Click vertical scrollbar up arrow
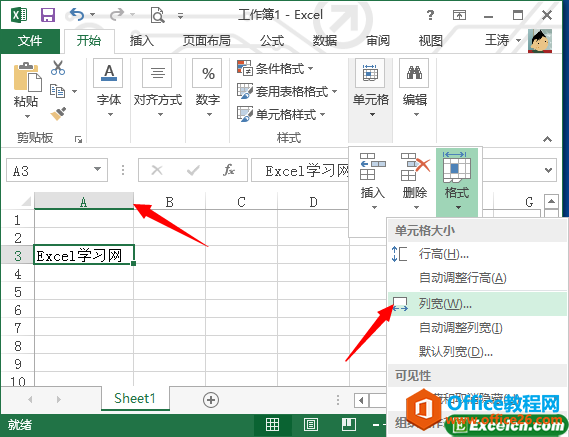 [x=551, y=201]
